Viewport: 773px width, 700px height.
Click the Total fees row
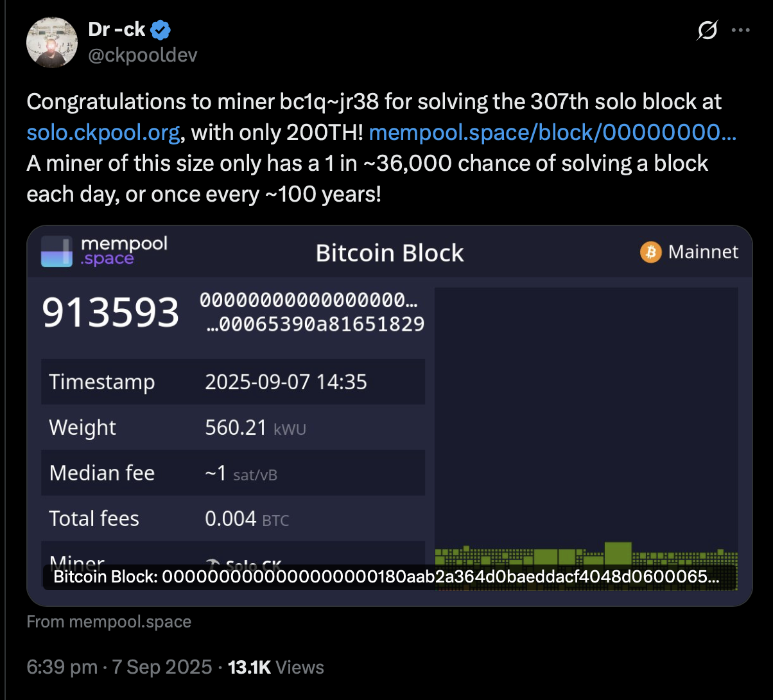pos(233,518)
